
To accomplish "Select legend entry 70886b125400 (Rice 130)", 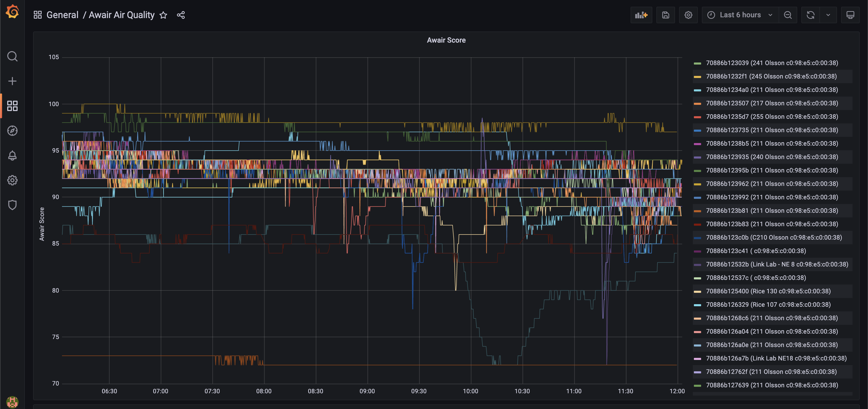I will click(768, 292).
